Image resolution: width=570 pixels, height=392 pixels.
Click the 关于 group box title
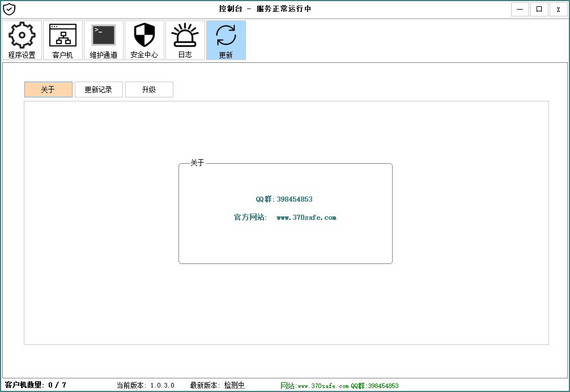(x=197, y=163)
